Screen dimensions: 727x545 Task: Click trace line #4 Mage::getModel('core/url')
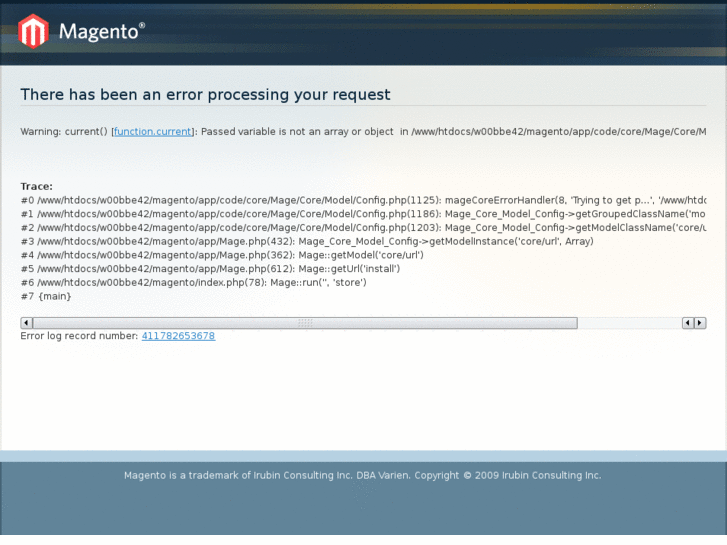[222, 255]
